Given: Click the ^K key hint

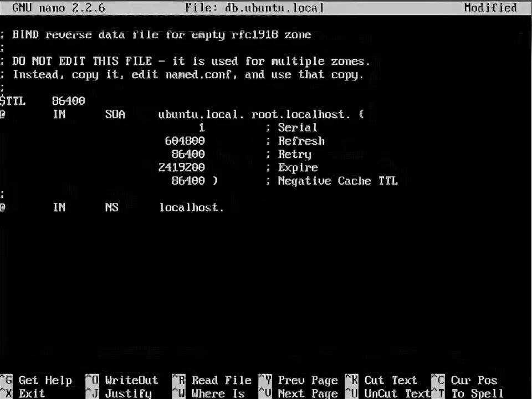Looking at the screenshot, I should pyautogui.click(x=351, y=380).
